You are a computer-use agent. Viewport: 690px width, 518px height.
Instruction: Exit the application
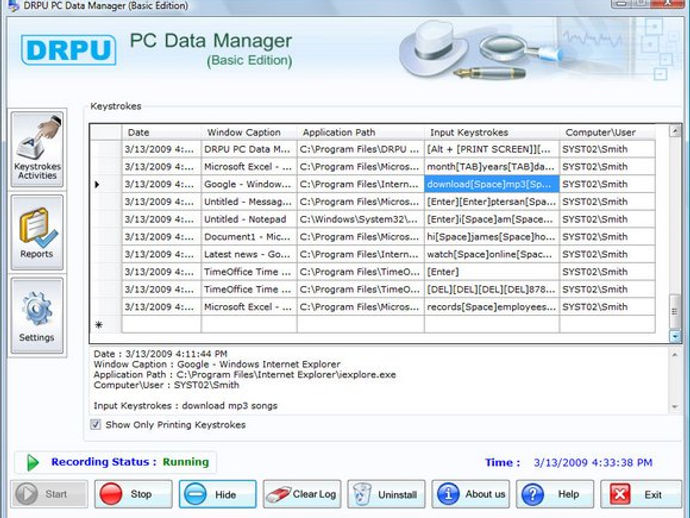pos(641,494)
